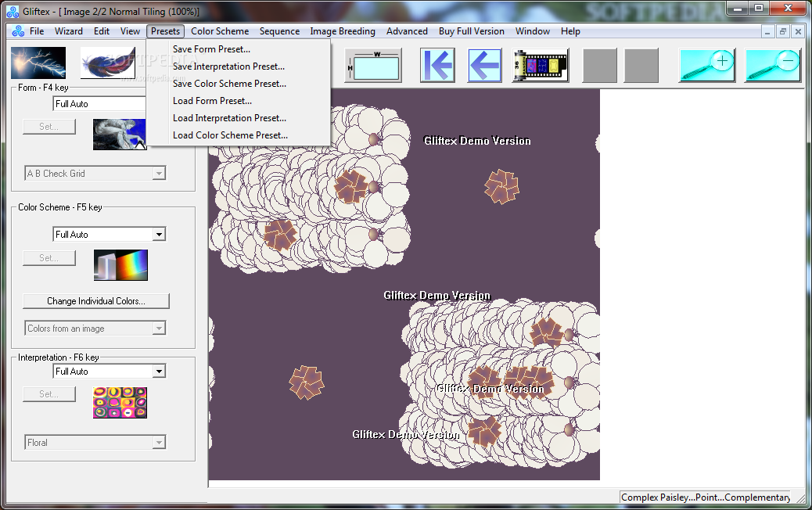Click the zoom out magnifier icon
Viewport: 812px width, 510px height.
(x=773, y=65)
